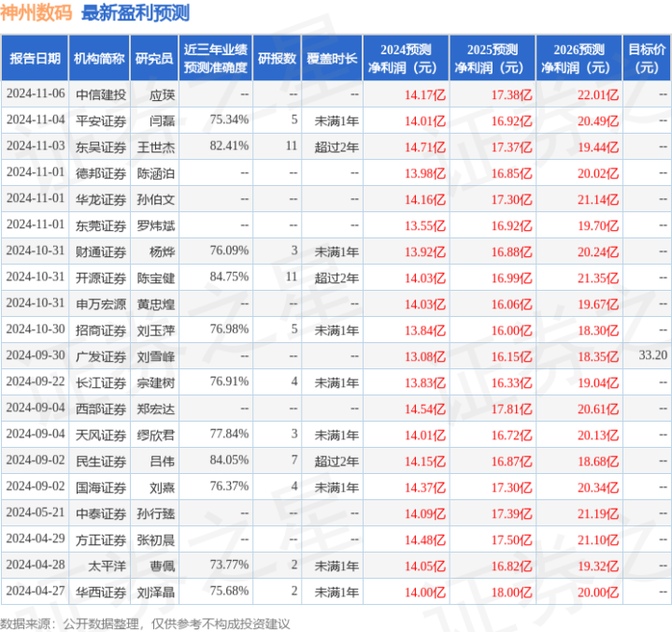Click analyst name 刘雪峰
The height and width of the screenshot is (632, 672).
click(156, 356)
